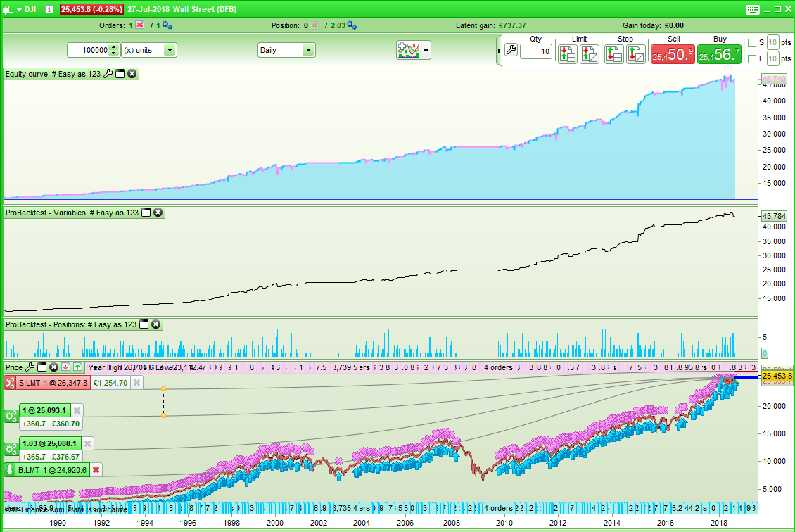Image resolution: width=795 pixels, height=532 pixels.
Task: Open the Orders settings gear icon
Action: click(x=167, y=24)
